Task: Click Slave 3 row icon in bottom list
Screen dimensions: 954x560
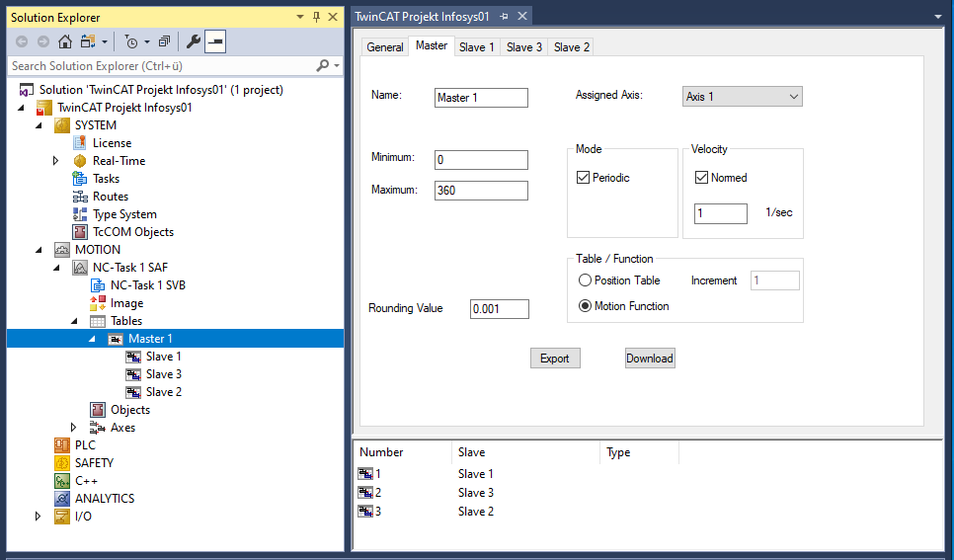Action: pos(365,493)
